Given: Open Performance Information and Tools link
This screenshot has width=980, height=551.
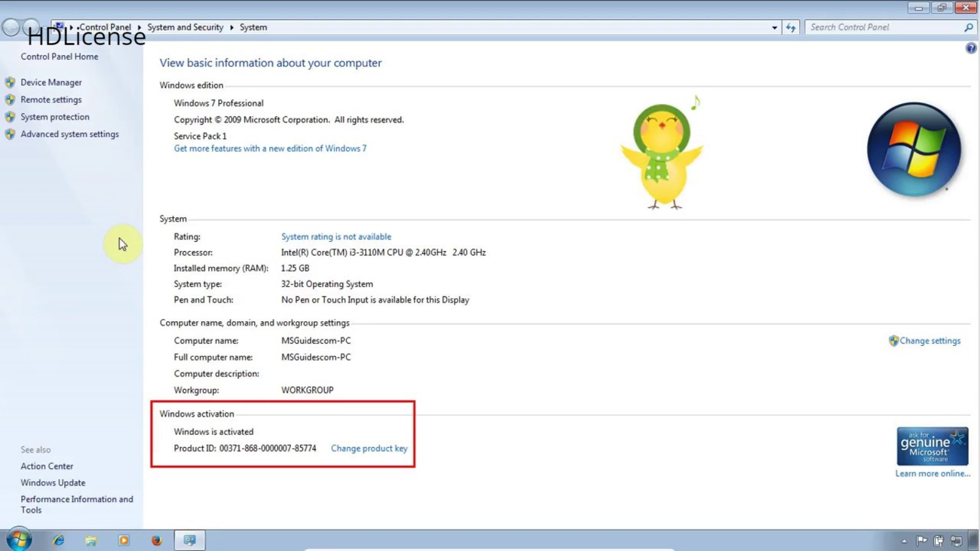Looking at the screenshot, I should [x=77, y=504].
